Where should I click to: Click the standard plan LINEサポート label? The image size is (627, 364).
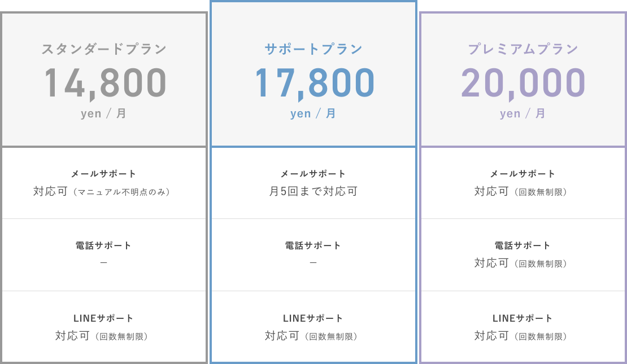103,318
